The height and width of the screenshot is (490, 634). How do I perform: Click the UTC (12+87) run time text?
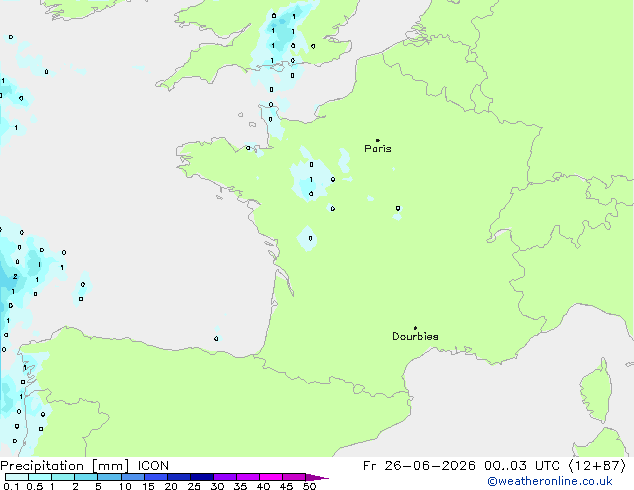(581, 466)
